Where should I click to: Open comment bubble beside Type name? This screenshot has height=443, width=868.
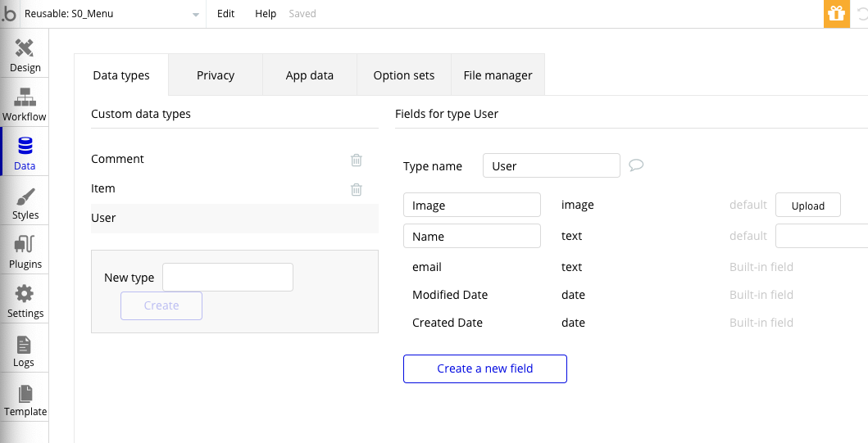click(636, 165)
